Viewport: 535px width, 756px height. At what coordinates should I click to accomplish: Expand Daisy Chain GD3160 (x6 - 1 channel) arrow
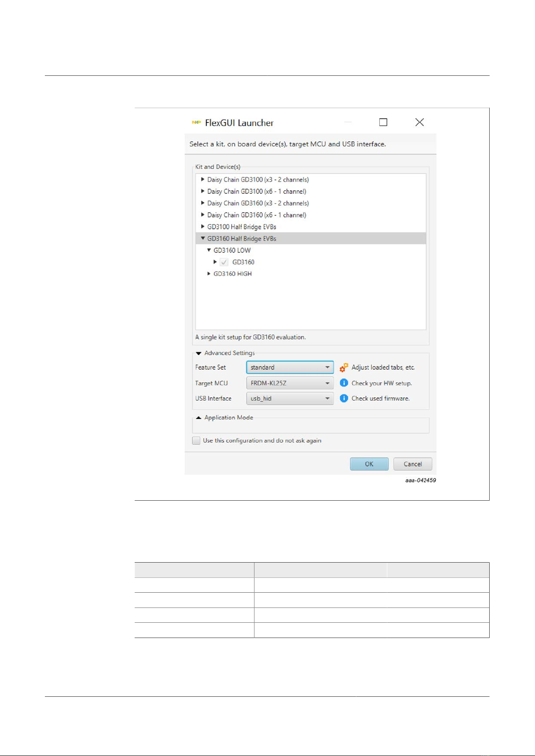pyautogui.click(x=203, y=214)
